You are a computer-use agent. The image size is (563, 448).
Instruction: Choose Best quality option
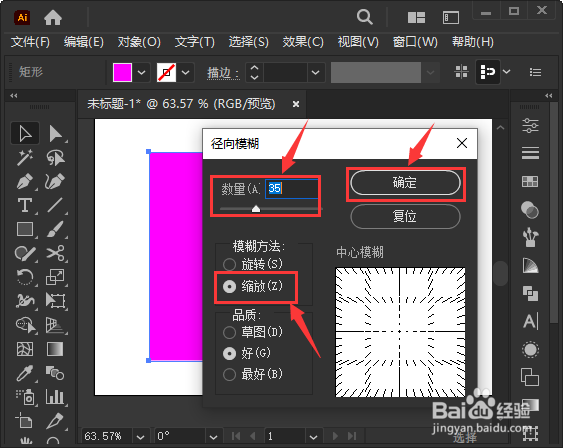tap(253, 374)
